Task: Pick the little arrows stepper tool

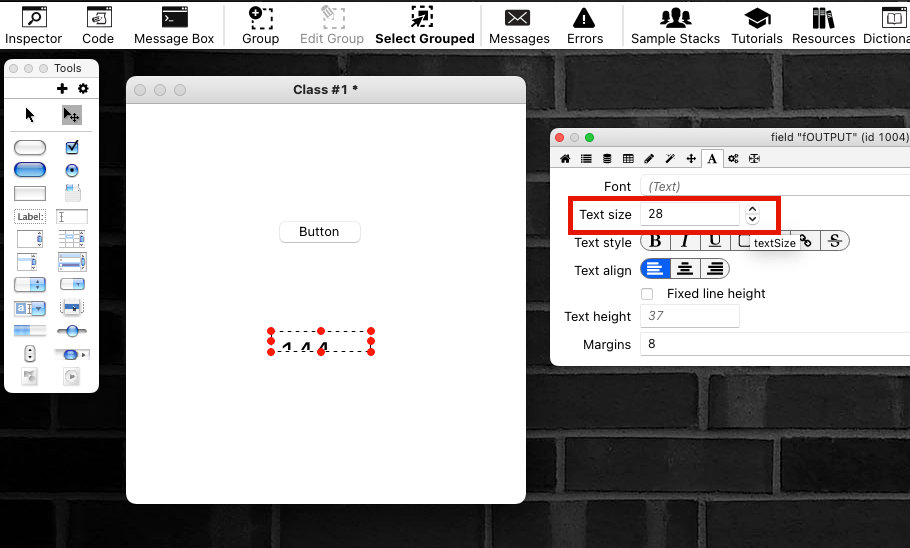Action: (x=30, y=354)
